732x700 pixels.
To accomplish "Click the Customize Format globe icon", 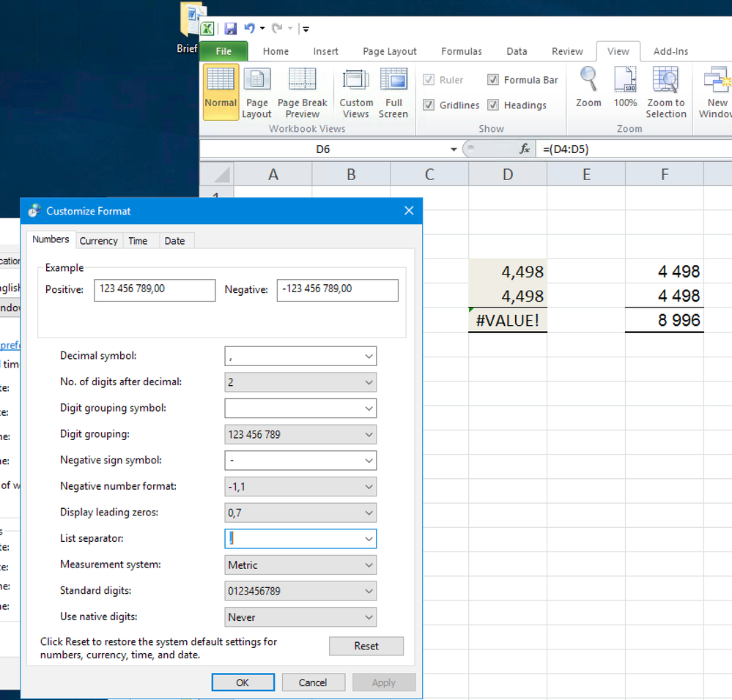I will (x=34, y=211).
